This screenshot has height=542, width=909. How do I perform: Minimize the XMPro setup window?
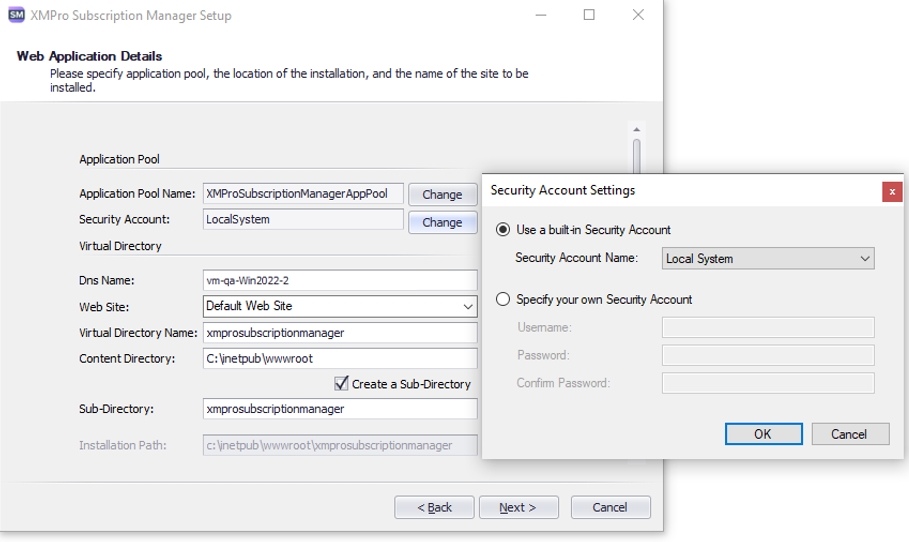click(x=541, y=15)
